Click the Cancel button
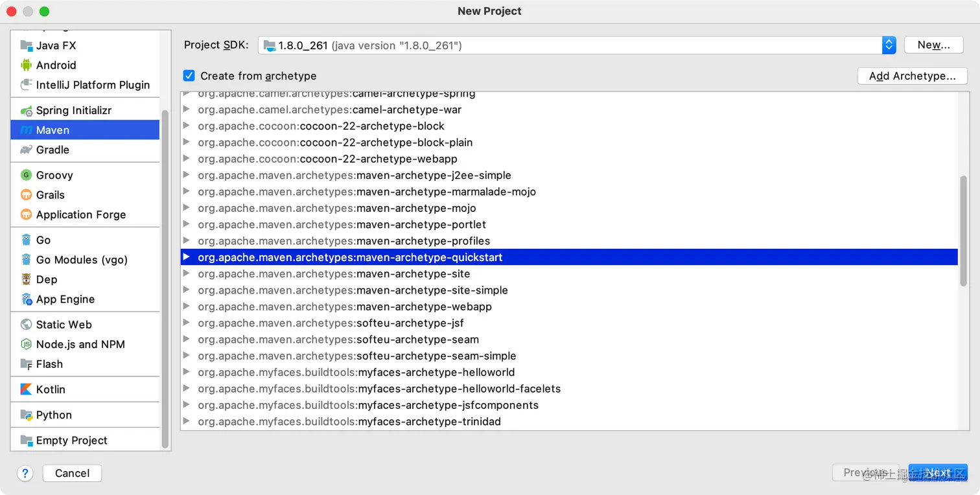This screenshot has height=495, width=980. pyautogui.click(x=72, y=473)
